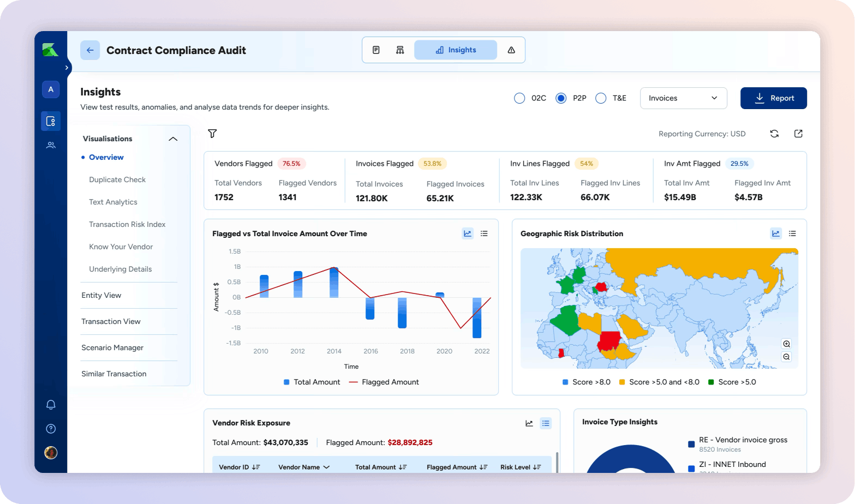Click the back arrow button in header
The image size is (855, 504).
90,50
